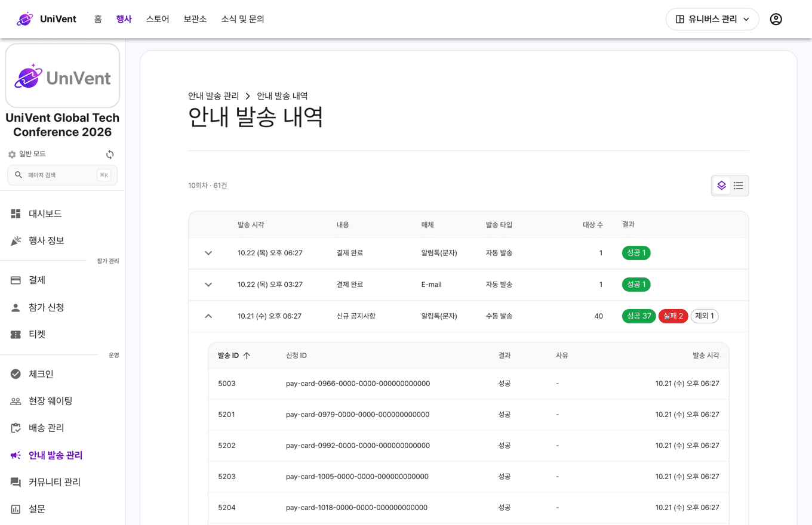
Task: Click the UniVent planet logo in header
Action: (25, 19)
